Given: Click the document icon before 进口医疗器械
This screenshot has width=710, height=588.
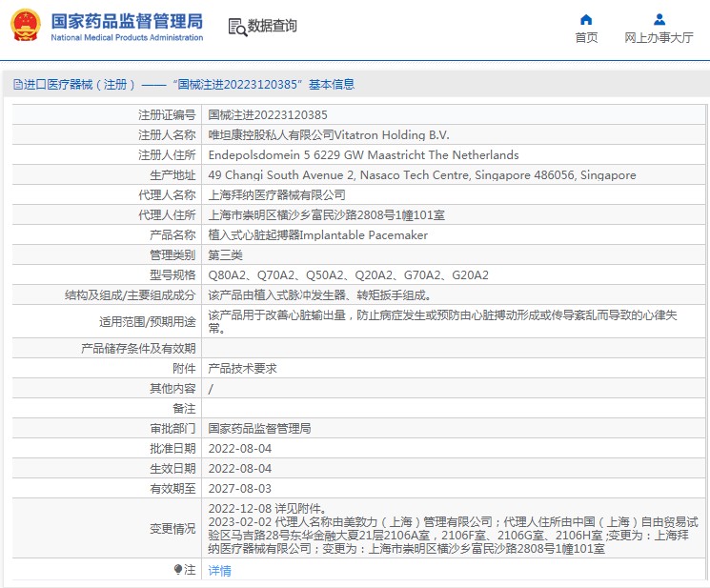Looking at the screenshot, I should [17, 85].
